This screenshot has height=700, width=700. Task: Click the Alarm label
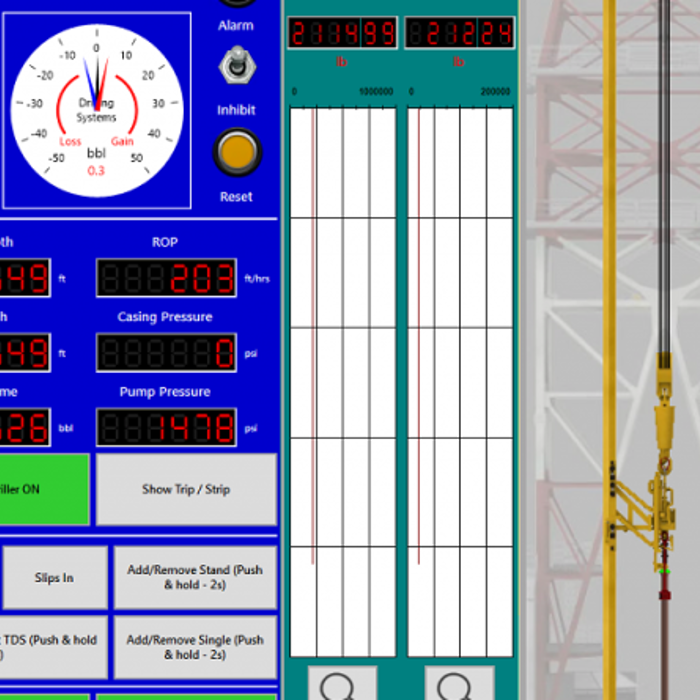pos(236,25)
